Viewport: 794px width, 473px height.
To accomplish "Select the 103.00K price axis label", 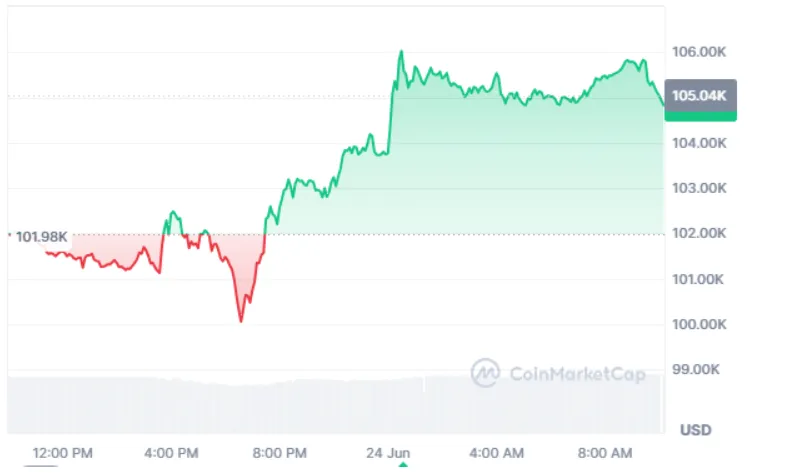I will [699, 188].
